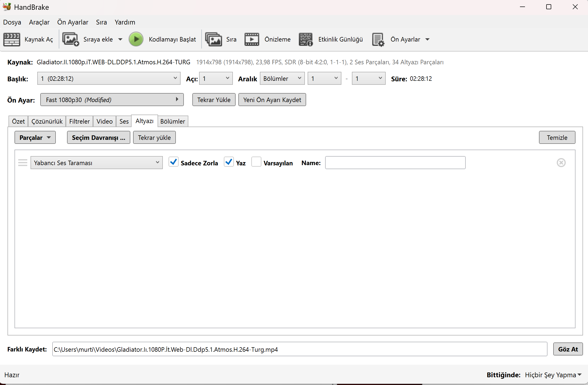588x385 pixels.
Task: Uncheck the Yaz burn-in checkbox
Action: [x=229, y=162]
